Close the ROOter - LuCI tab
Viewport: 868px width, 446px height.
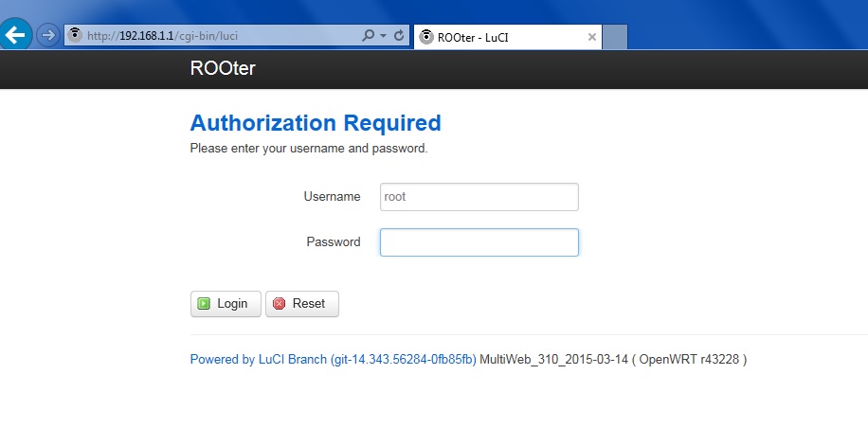[591, 37]
